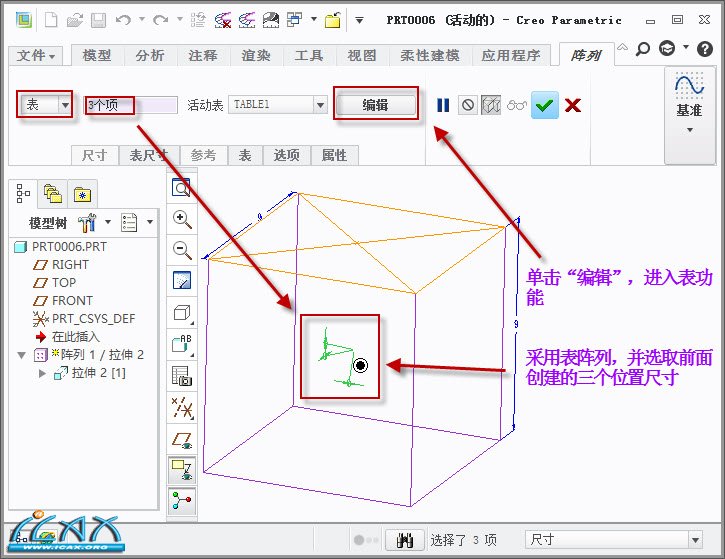Open the Learning Connector graduation cap icon
This screenshot has height=559, width=725.
tap(667, 48)
